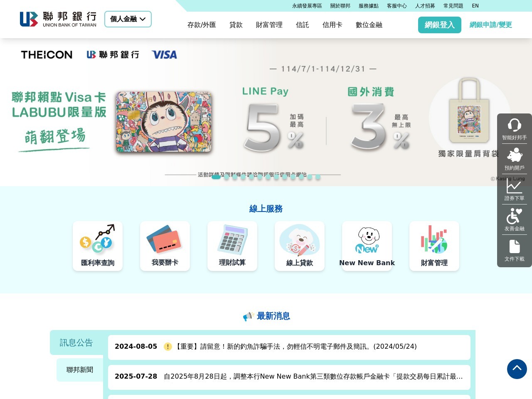Open the 信用卡 navigation menu
This screenshot has height=399, width=532.
(332, 25)
